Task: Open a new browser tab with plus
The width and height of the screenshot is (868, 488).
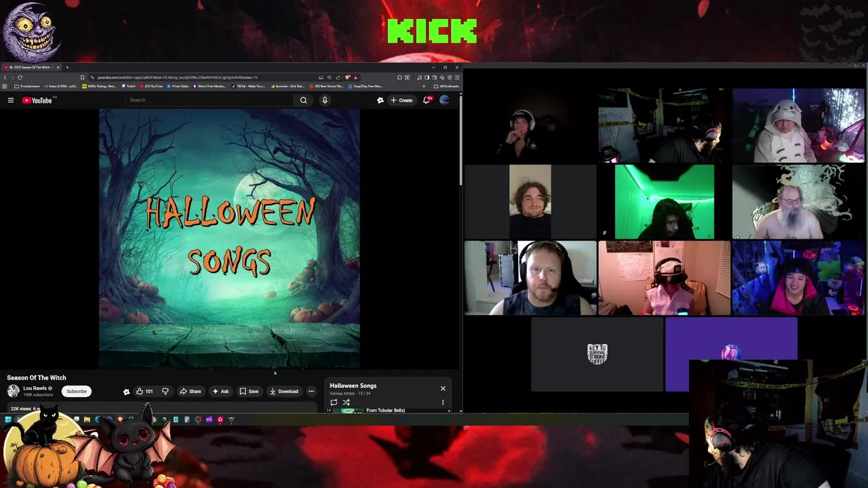Action: point(67,67)
